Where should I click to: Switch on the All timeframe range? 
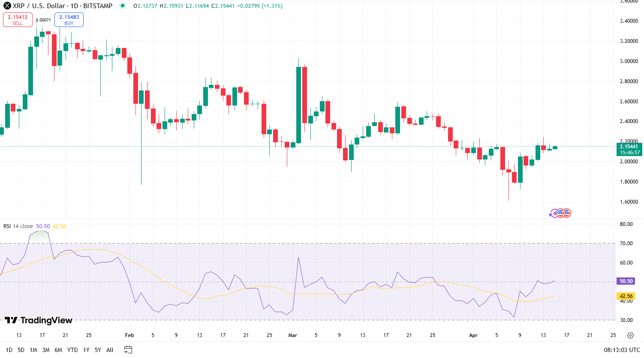109,350
